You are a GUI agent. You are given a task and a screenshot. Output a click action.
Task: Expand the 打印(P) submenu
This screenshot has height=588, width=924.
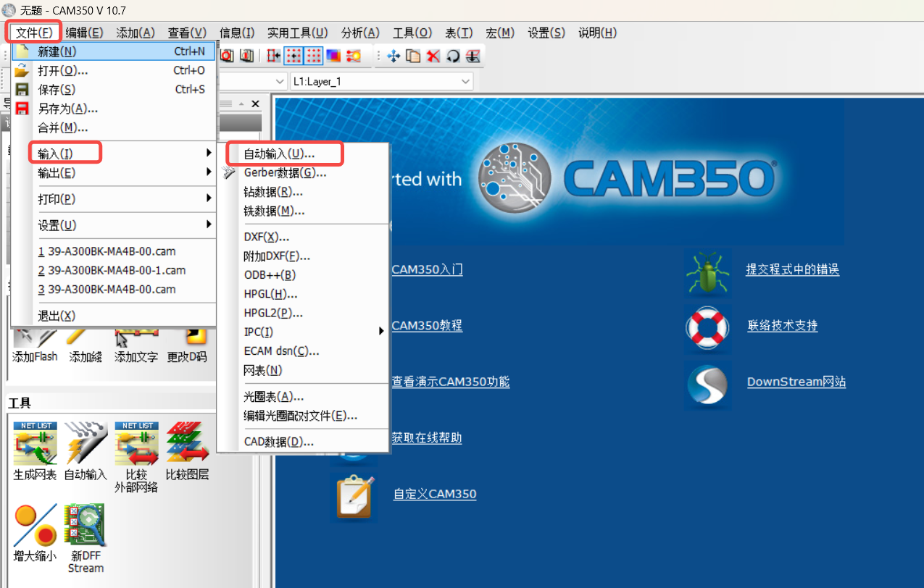click(114, 198)
